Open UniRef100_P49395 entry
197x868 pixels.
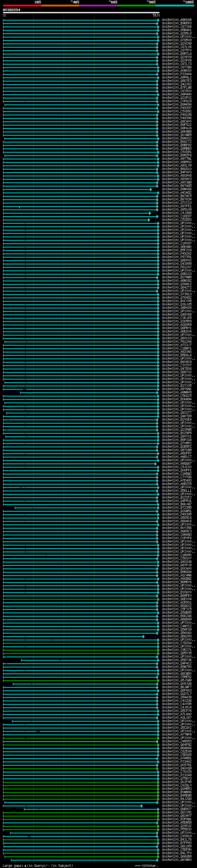pos(177,514)
